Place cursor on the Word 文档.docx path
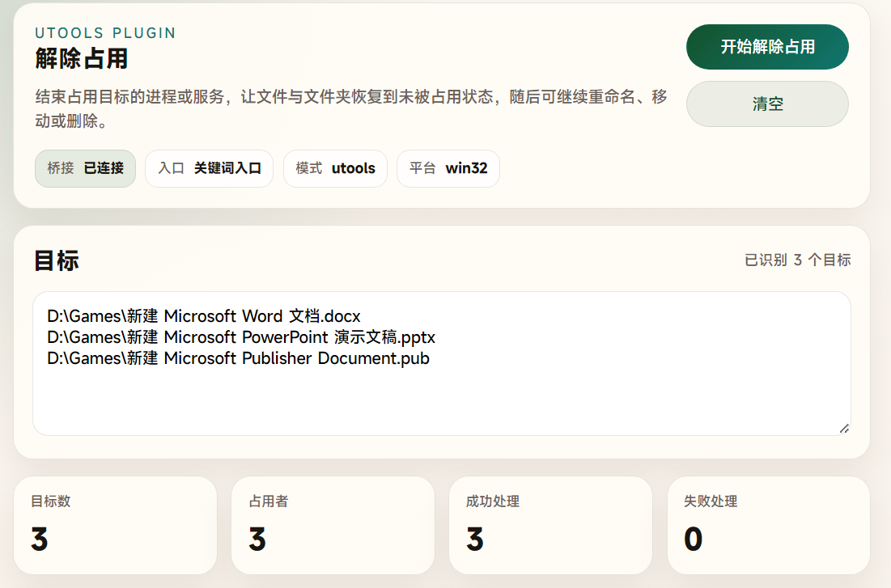 [204, 315]
